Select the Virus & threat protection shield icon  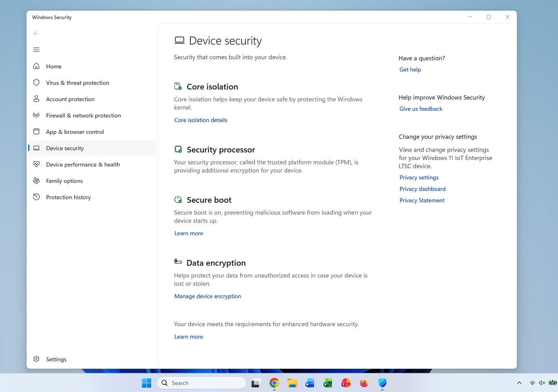(x=36, y=82)
